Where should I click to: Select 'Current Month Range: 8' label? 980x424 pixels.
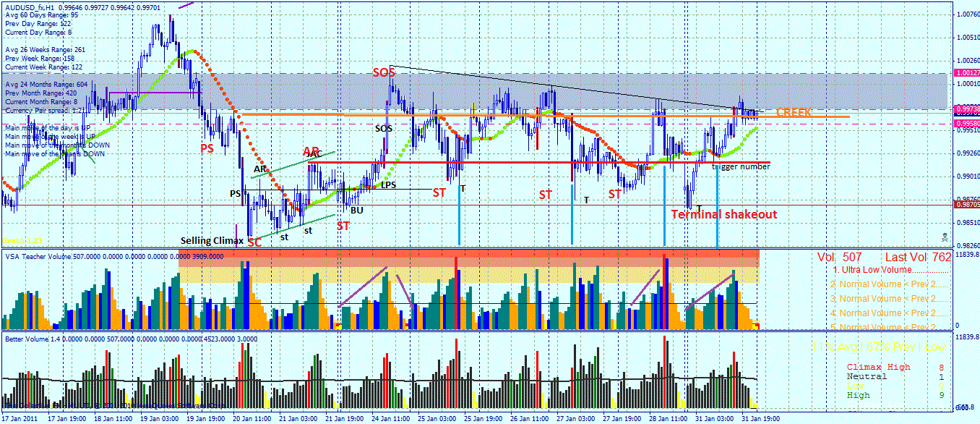coord(41,102)
